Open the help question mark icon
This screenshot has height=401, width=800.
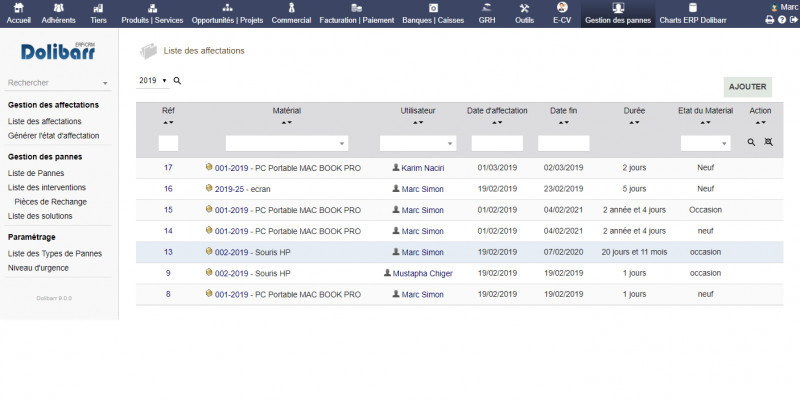(782, 19)
